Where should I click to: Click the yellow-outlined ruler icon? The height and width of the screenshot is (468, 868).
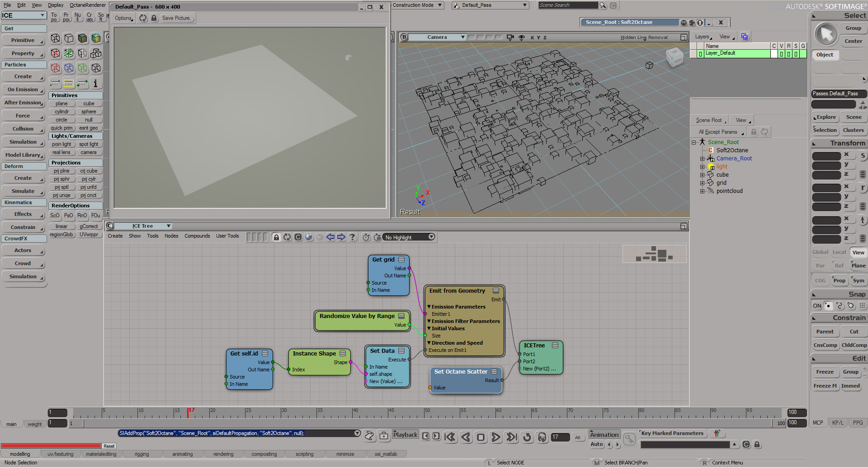(x=69, y=83)
